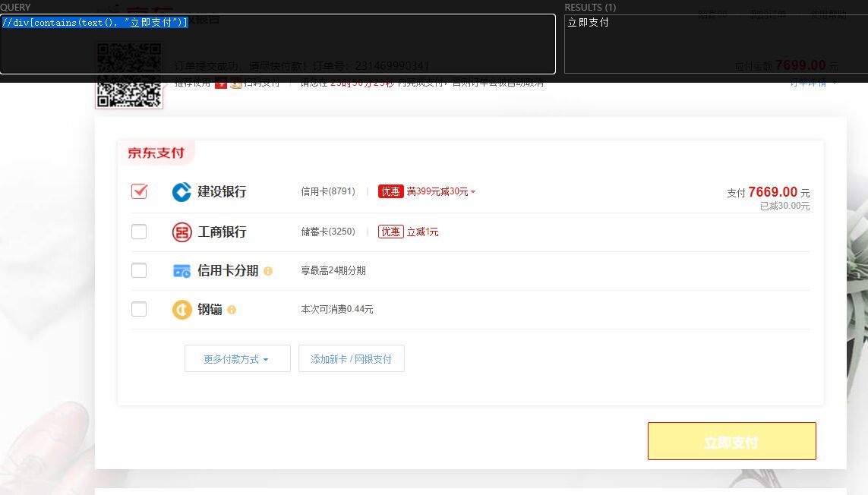Click the red 优惠 badge for 建设银行
Screen dimensions: 868x495
coord(390,191)
